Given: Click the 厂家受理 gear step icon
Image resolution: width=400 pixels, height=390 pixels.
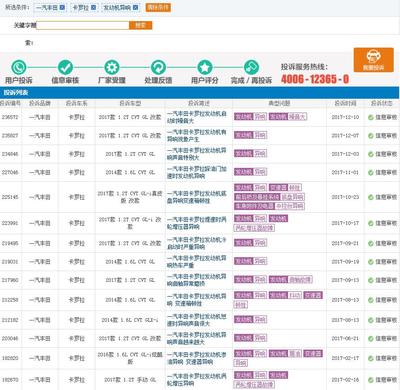Looking at the screenshot, I should tap(112, 67).
